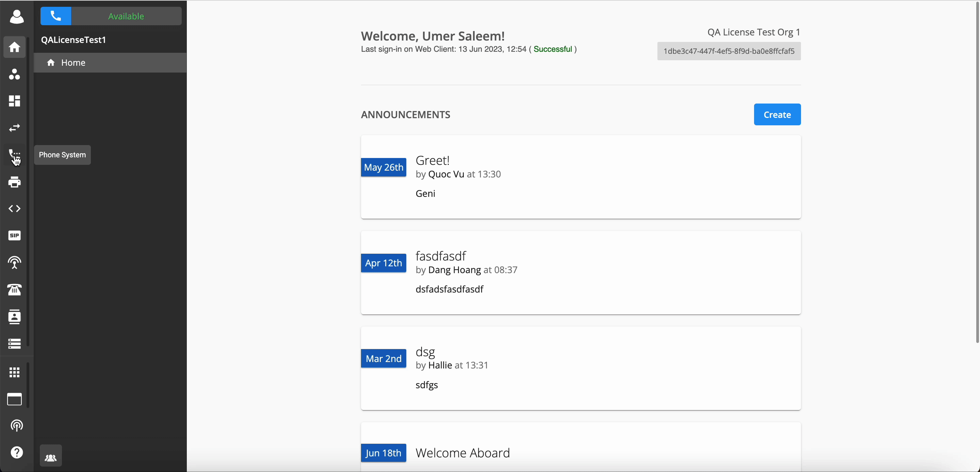Open the transfer arrows icon
Viewport: 980px width, 472px height.
[14, 128]
